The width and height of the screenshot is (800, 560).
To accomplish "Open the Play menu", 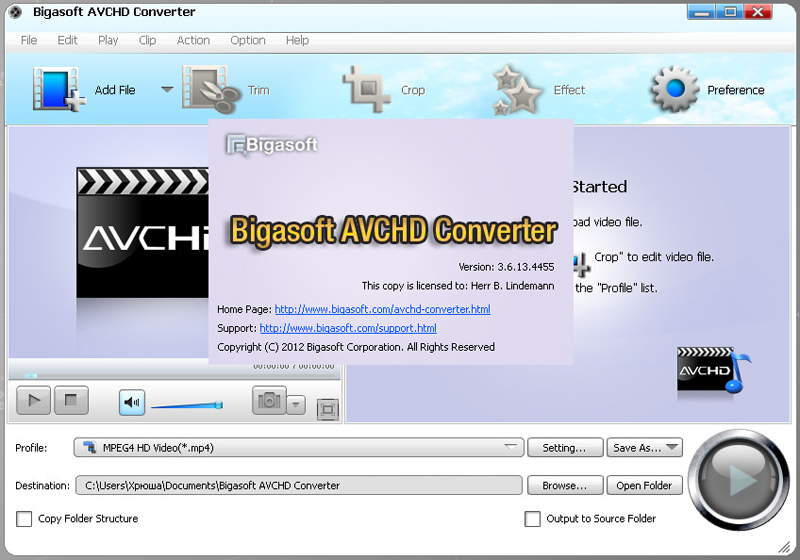I will pos(108,40).
